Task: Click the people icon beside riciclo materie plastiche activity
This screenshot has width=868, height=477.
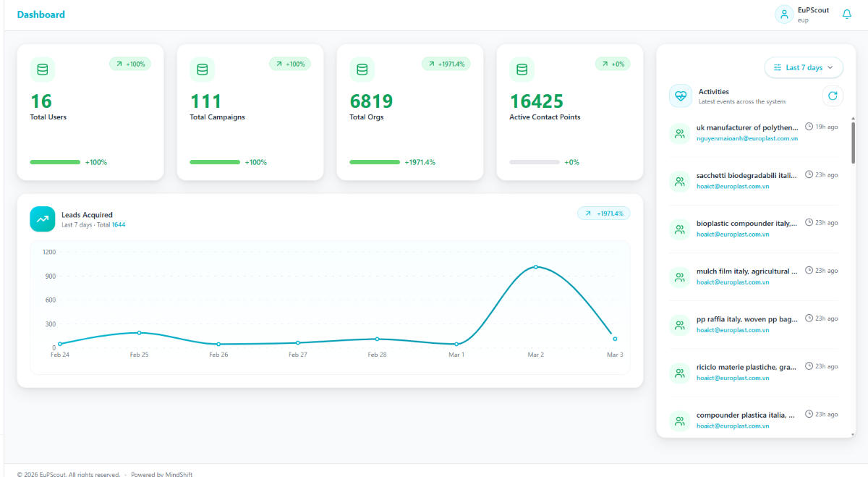Action: pyautogui.click(x=680, y=373)
